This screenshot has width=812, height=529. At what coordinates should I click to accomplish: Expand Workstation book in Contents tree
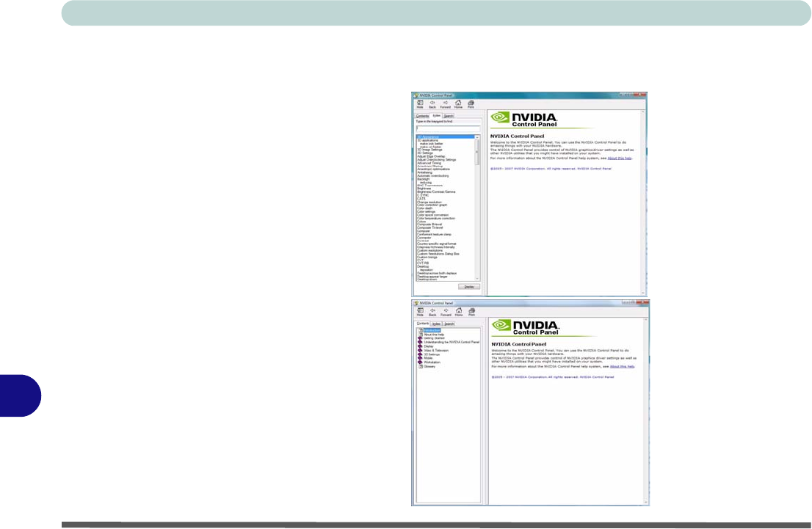(x=432, y=362)
